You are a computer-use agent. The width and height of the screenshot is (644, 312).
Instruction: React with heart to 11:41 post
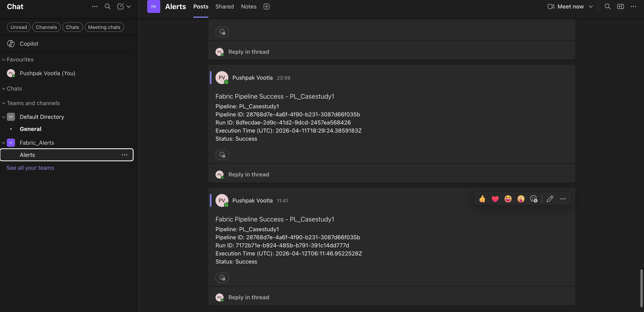(x=495, y=199)
